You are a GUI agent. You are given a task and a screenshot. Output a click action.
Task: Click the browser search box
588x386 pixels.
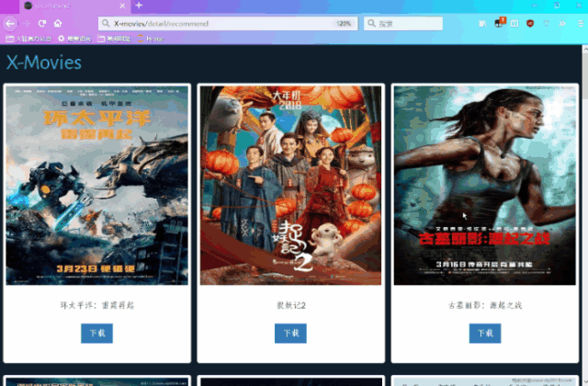pos(403,24)
